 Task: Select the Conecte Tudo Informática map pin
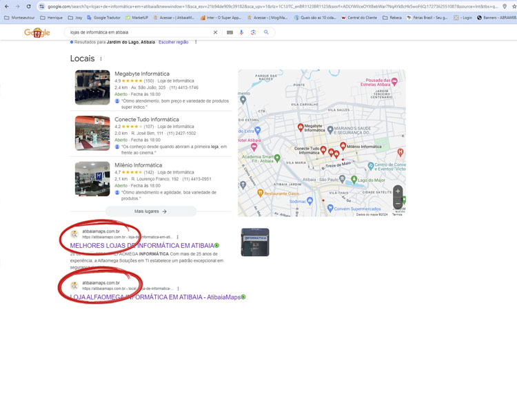coord(323,150)
